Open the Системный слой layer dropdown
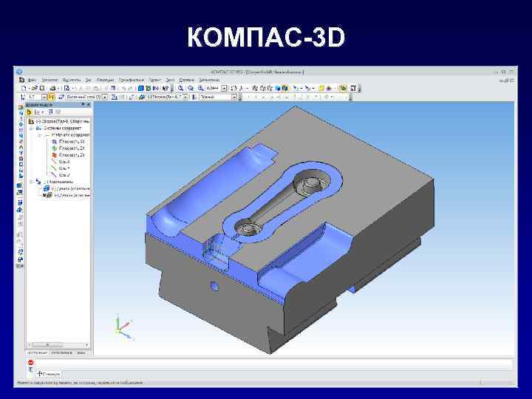 point(105,97)
